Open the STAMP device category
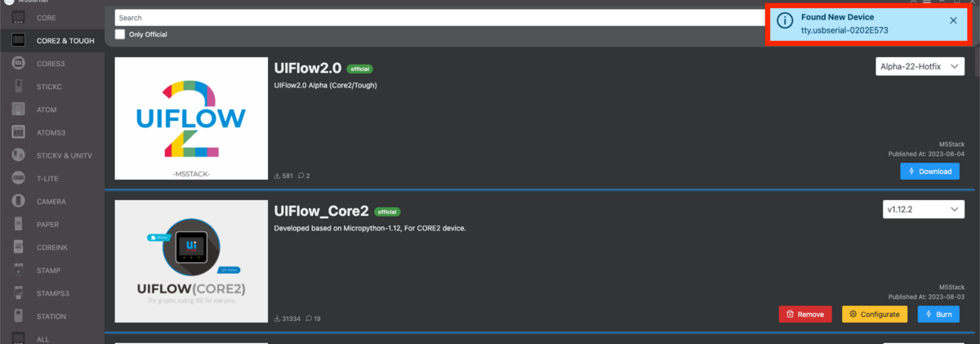 tap(52, 270)
